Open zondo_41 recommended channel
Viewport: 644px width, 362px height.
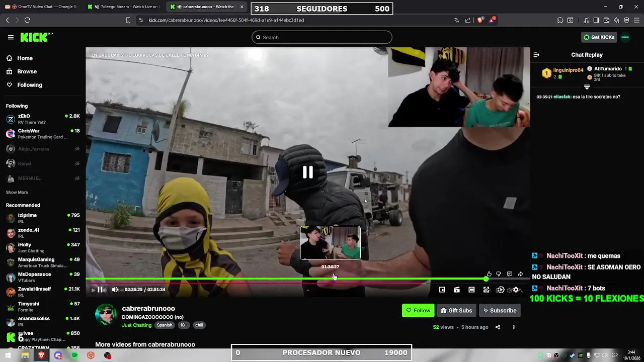[x=43, y=233]
